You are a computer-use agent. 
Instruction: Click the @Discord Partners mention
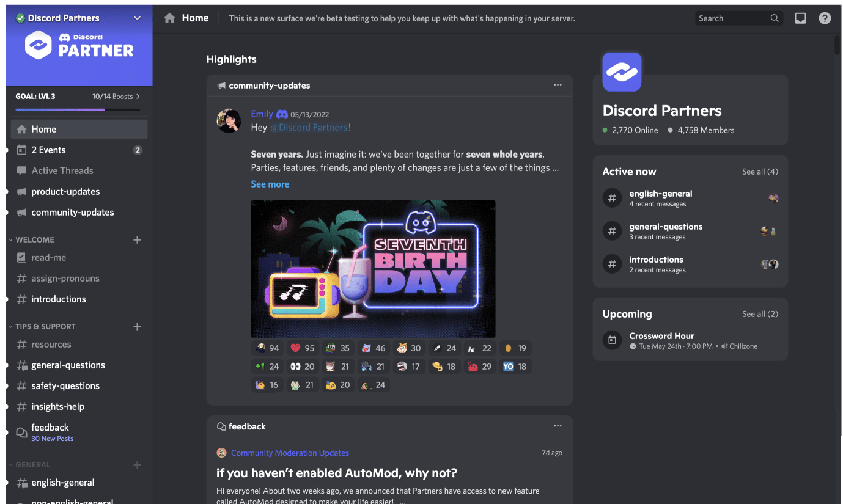click(x=309, y=128)
